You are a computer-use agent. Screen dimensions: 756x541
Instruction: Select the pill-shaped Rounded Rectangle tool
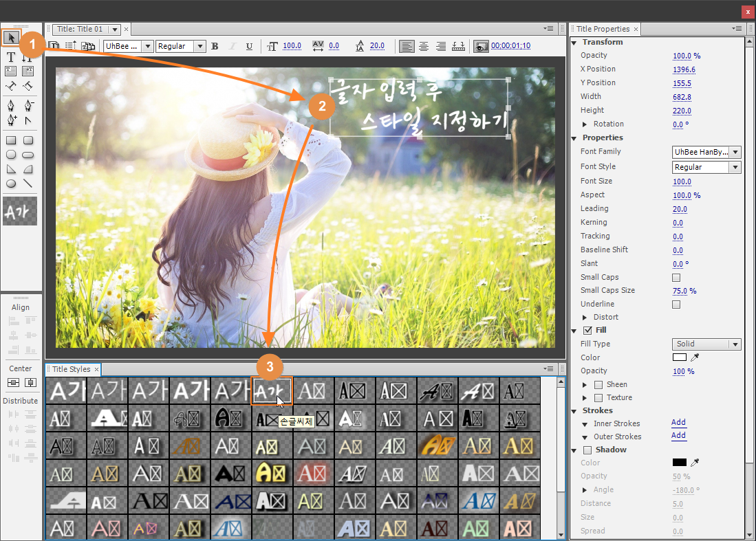click(28, 155)
